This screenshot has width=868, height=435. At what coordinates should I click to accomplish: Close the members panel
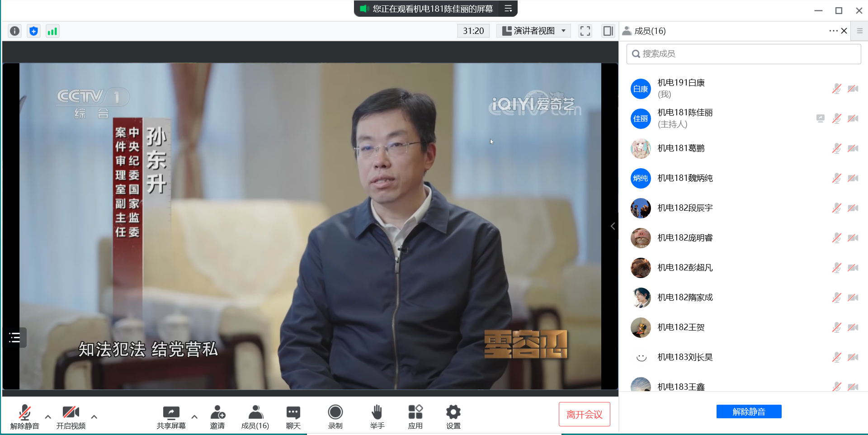point(844,31)
